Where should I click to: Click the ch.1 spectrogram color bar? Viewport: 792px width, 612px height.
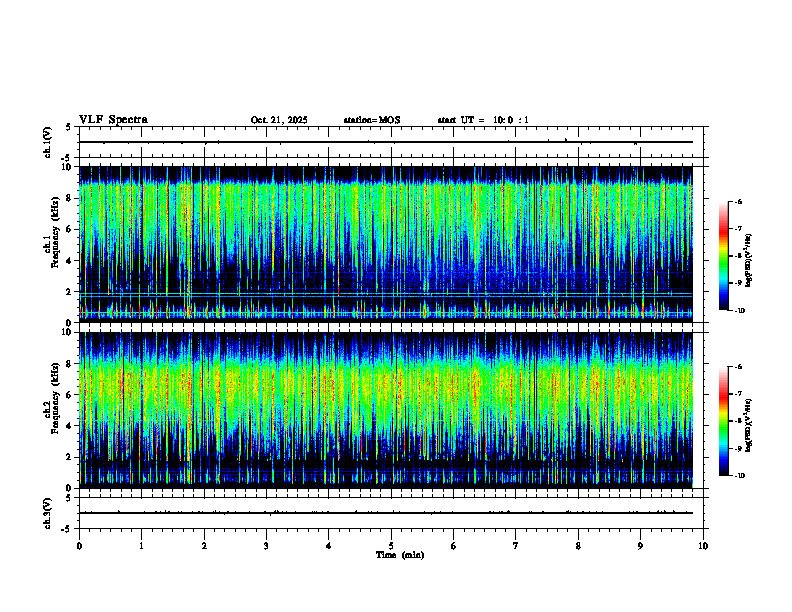coord(723,256)
